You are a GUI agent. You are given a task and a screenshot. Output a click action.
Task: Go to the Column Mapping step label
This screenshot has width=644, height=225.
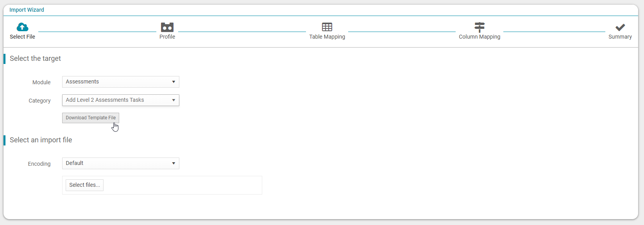click(479, 37)
